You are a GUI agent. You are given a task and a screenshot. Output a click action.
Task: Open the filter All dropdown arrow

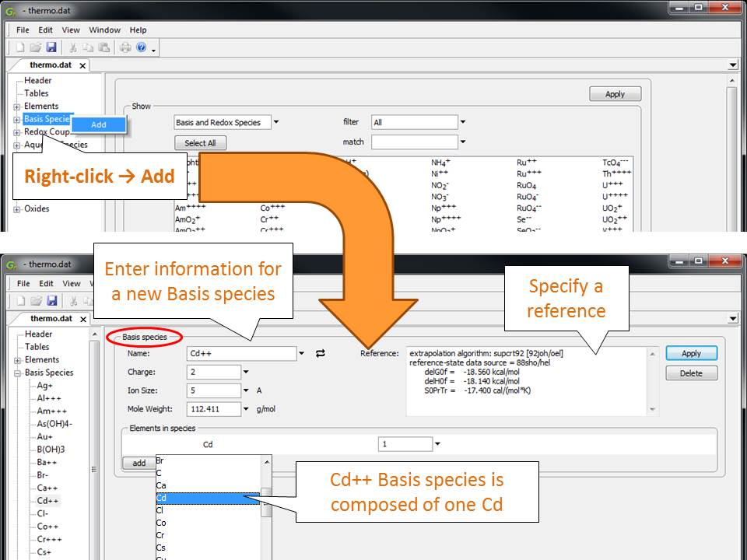coord(462,122)
